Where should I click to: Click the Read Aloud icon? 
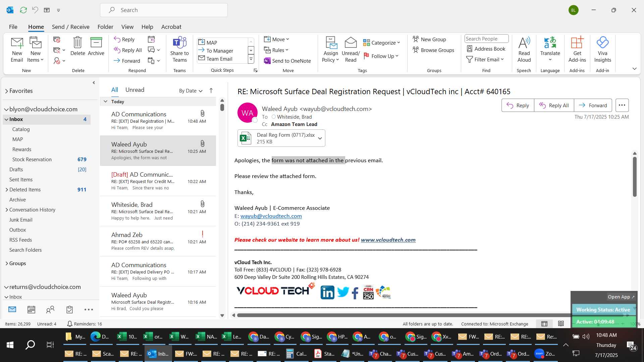pyautogui.click(x=524, y=50)
